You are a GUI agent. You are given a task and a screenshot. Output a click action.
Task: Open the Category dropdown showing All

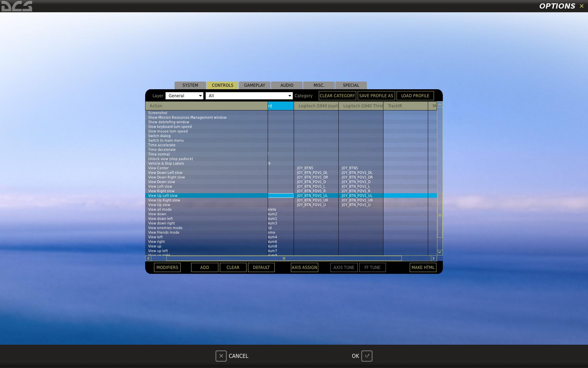(x=249, y=96)
